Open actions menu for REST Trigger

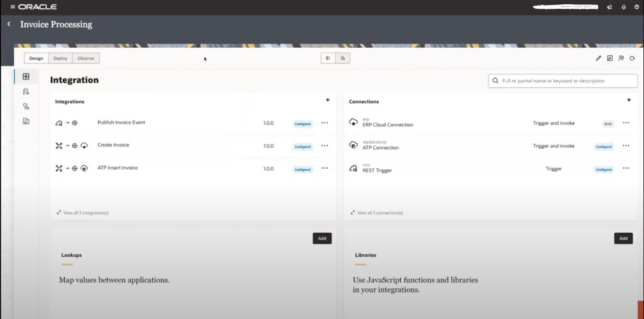click(626, 169)
